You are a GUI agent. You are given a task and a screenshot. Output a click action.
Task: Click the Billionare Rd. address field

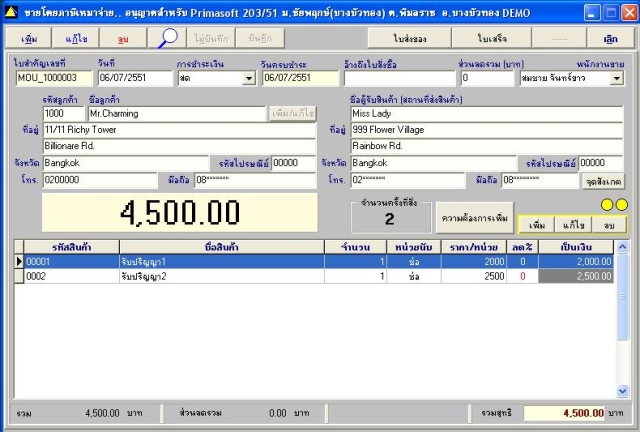180,146
